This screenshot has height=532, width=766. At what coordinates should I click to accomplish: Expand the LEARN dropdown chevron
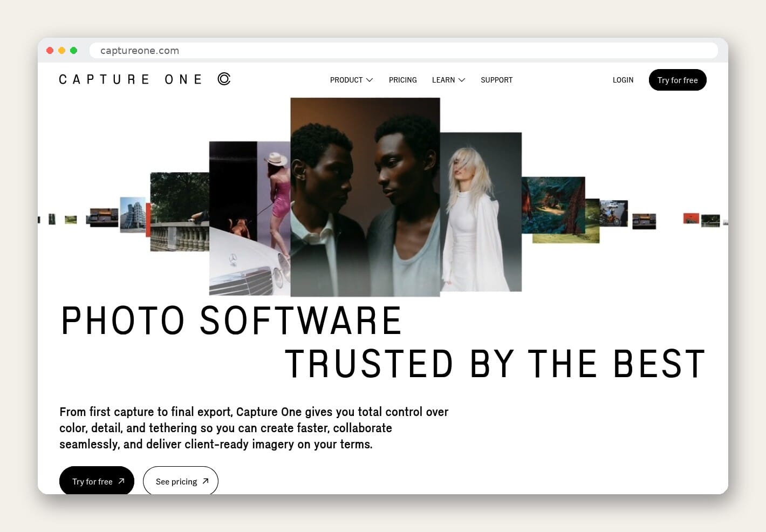pyautogui.click(x=462, y=80)
